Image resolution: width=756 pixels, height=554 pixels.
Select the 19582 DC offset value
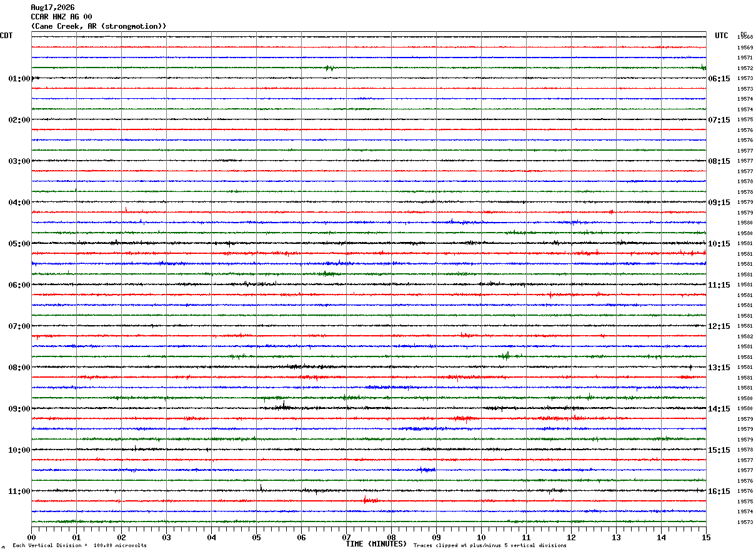pyautogui.click(x=745, y=336)
